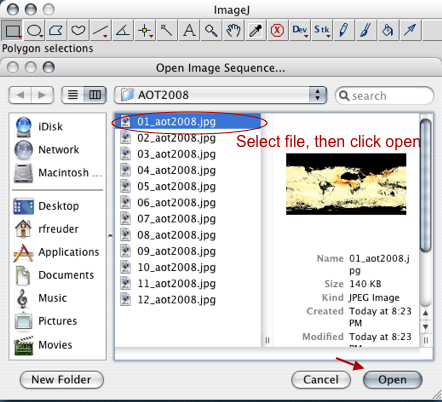Image resolution: width=442 pixels, height=402 pixels.
Task: Select the Text tool
Action: click(189, 30)
